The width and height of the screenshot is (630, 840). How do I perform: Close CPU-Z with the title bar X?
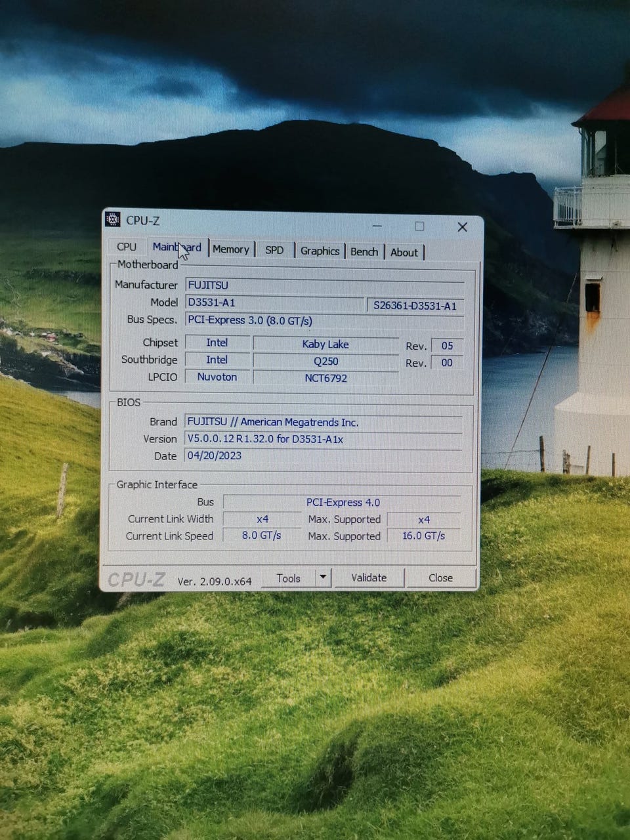point(462,227)
